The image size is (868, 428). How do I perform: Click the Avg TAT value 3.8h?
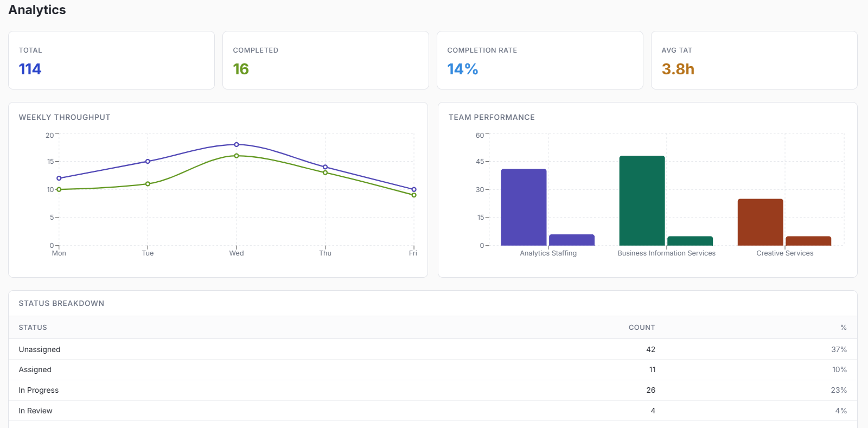[678, 69]
